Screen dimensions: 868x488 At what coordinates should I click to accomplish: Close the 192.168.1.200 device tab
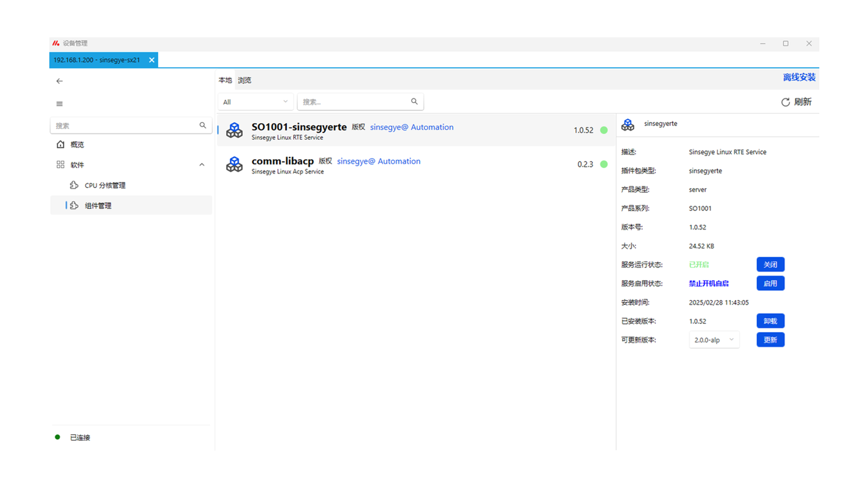pos(152,60)
